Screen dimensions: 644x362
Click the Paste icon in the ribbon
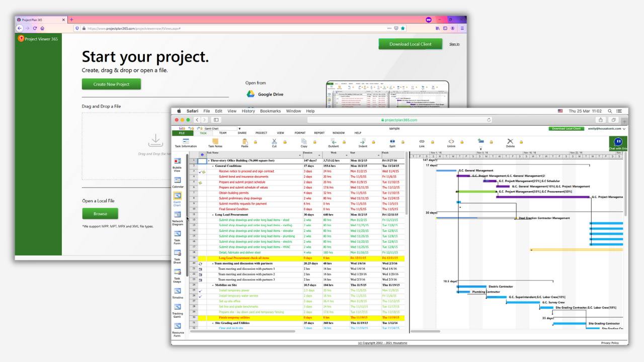[x=245, y=142]
